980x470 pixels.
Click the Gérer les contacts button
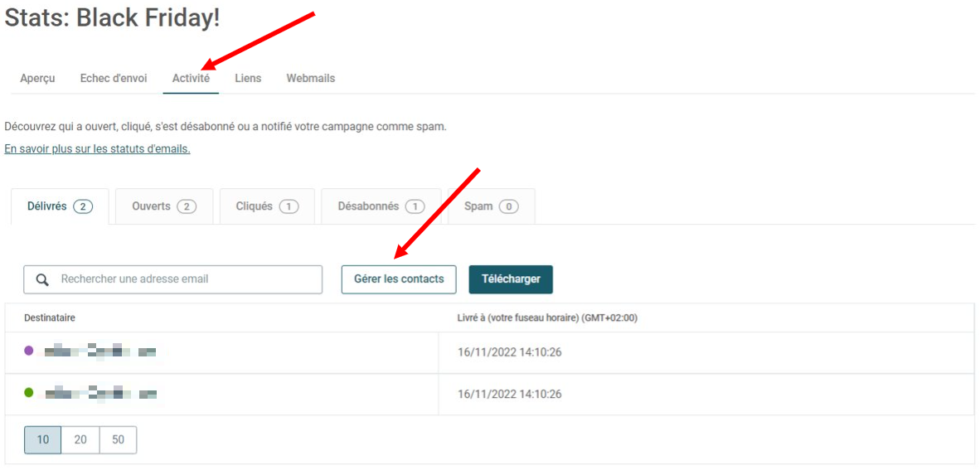tap(399, 279)
